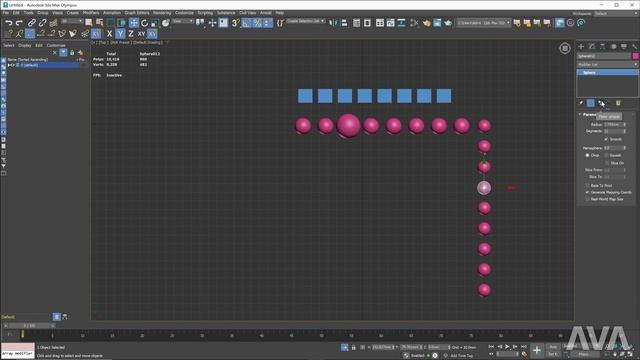The width and height of the screenshot is (640, 360).
Task: Activate the Select and Scale tool
Action: click(155, 23)
